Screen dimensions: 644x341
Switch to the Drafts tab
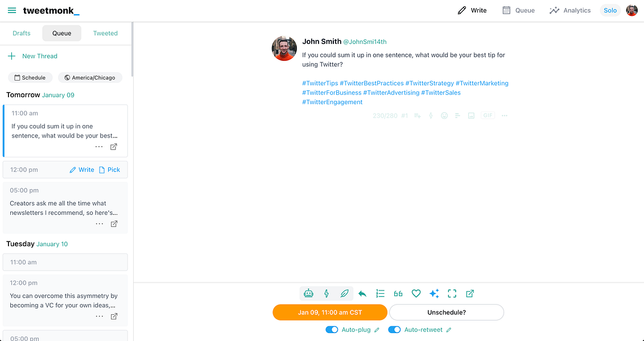(21, 33)
